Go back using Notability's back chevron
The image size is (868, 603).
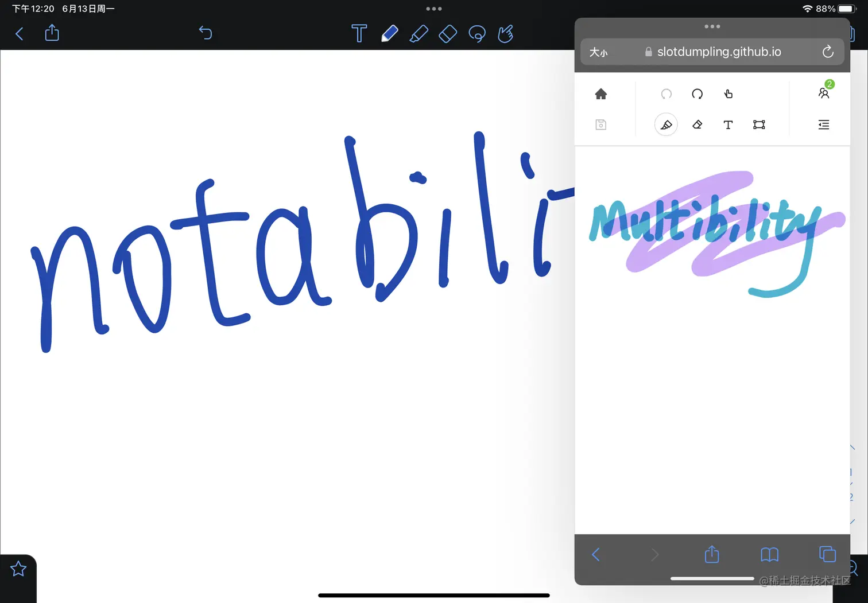pos(19,33)
